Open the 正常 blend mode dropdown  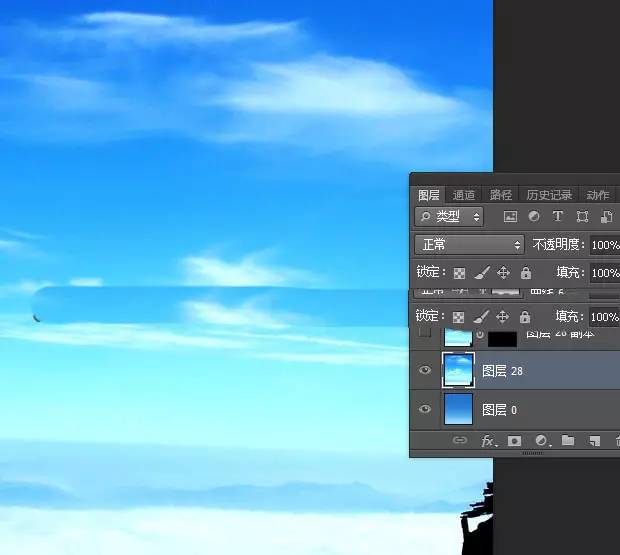coord(469,244)
